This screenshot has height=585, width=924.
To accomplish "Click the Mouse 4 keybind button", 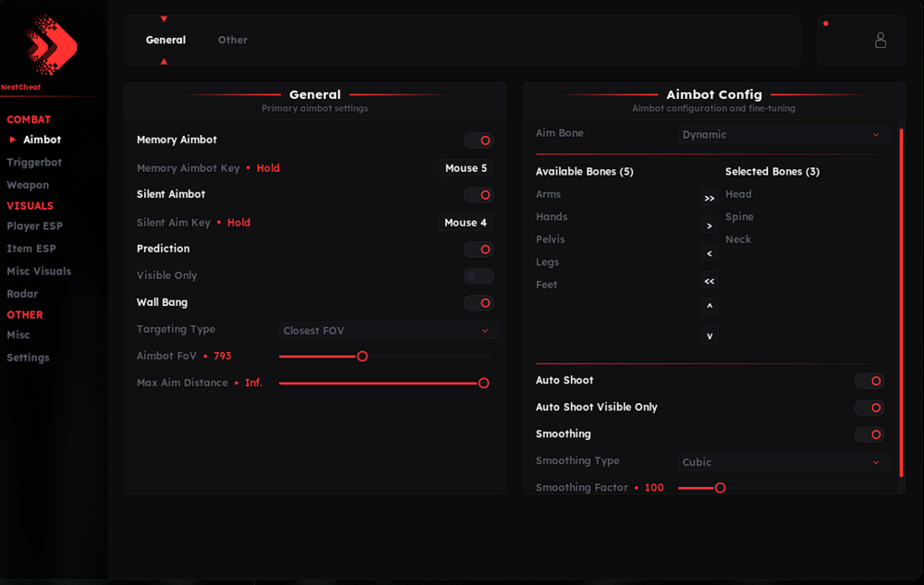I will pos(466,223).
